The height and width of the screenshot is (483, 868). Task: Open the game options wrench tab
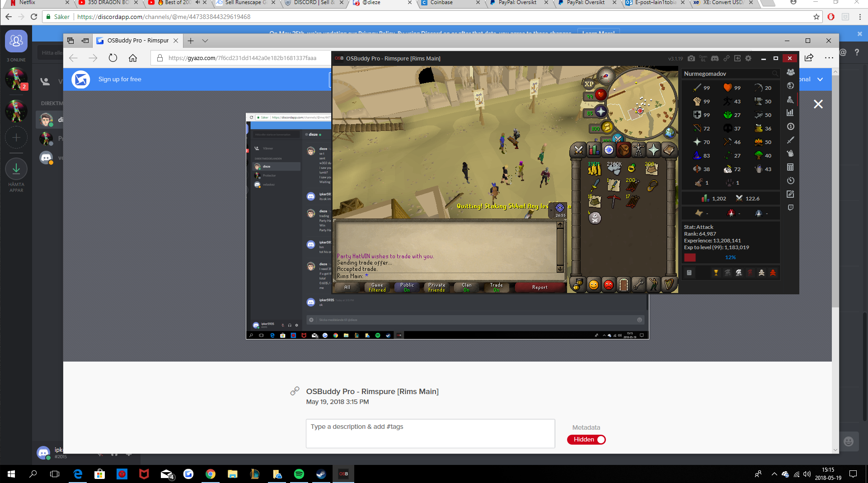638,285
